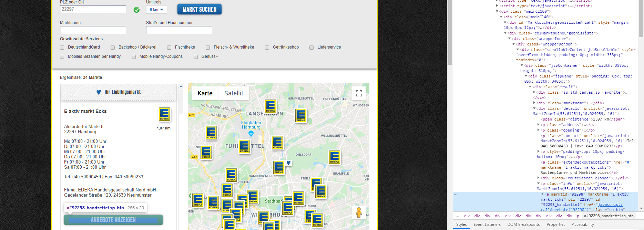The width and height of the screenshot is (644, 230).
Task: Open the Event Listeners tab
Action: (x=487, y=224)
